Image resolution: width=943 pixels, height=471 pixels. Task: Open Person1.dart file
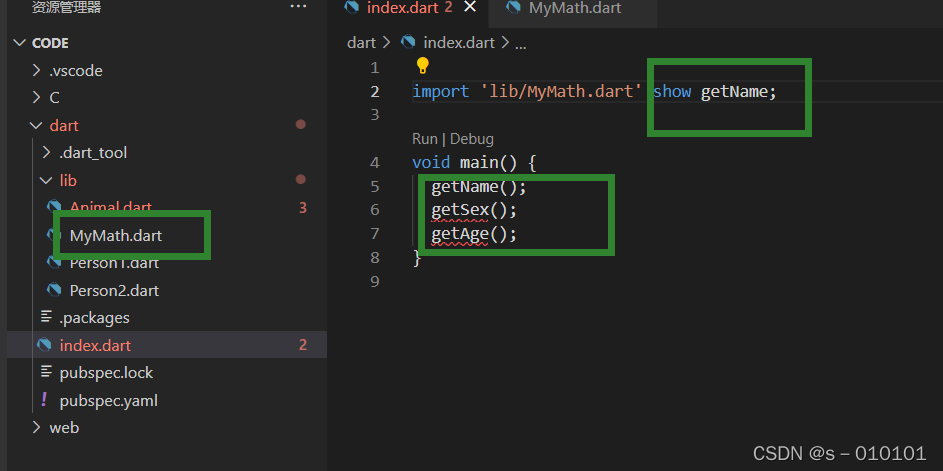tap(114, 263)
